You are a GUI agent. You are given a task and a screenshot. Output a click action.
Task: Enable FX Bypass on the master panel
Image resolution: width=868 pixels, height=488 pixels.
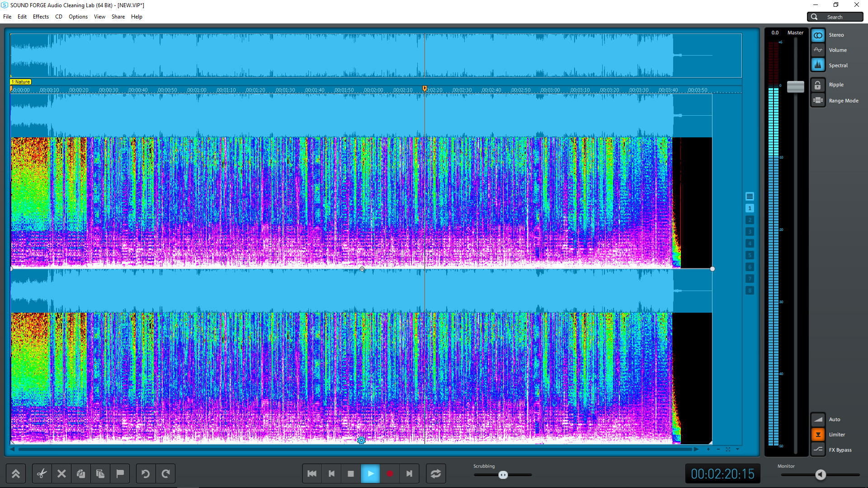click(818, 450)
